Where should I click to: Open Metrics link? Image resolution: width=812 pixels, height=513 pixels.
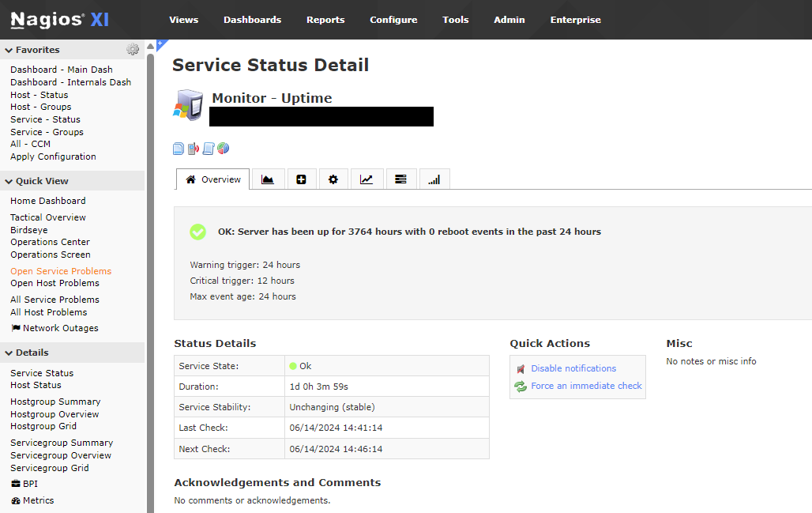coord(32,500)
